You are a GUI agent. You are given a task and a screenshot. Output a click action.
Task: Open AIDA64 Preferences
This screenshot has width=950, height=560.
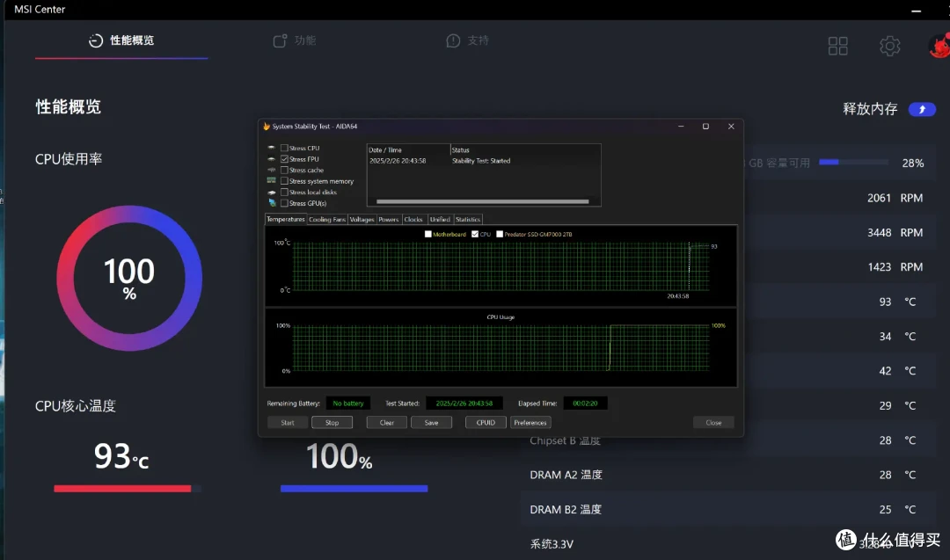[530, 423]
